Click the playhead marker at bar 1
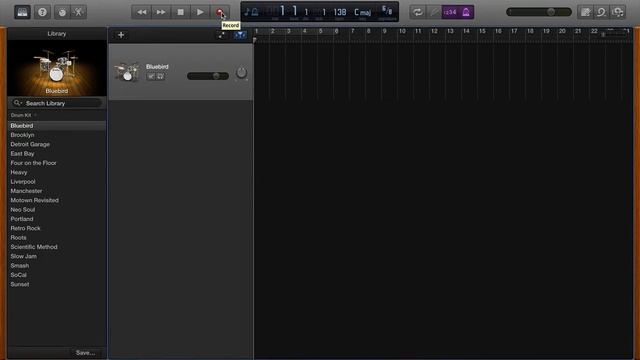640x360 pixels. coord(255,40)
